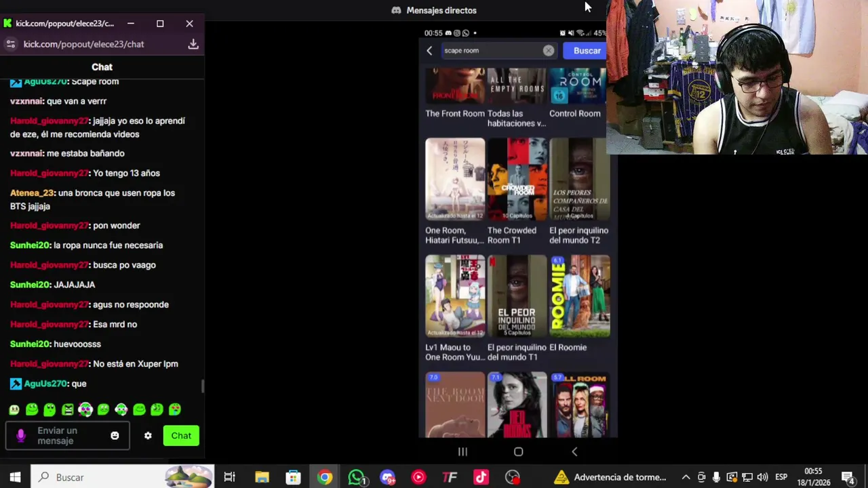Image resolution: width=868 pixels, height=488 pixels.
Task: Open The Room Next Door poster
Action: (455, 405)
